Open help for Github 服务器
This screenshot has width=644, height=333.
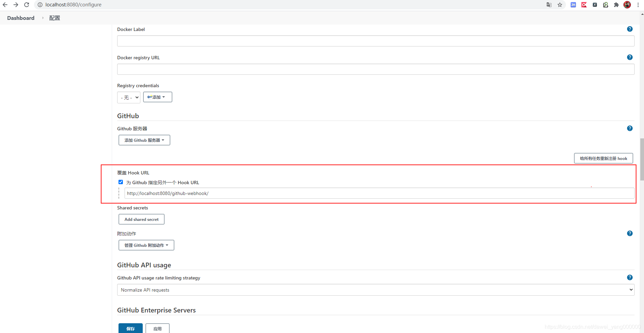(630, 128)
